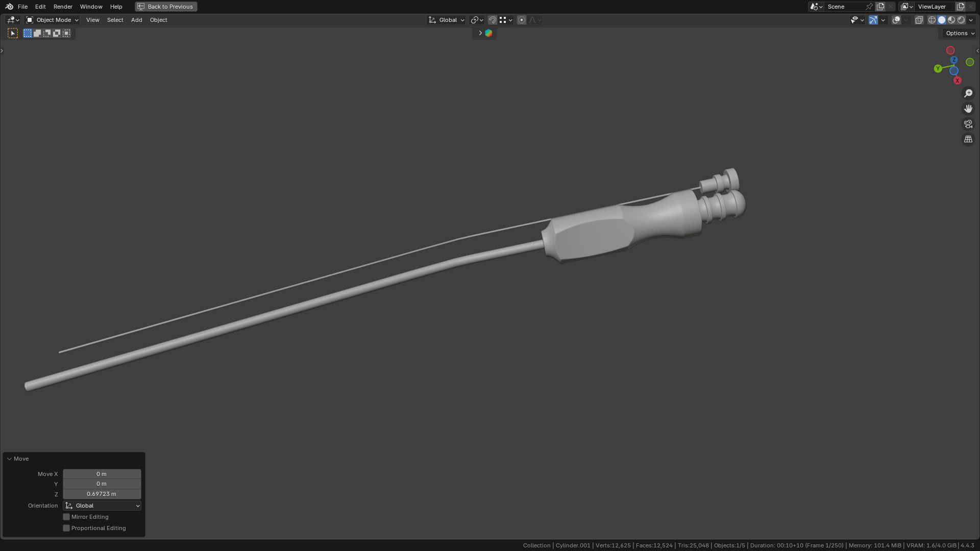The width and height of the screenshot is (980, 551).
Task: Click the green Y axis on gizmo
Action: click(938, 68)
